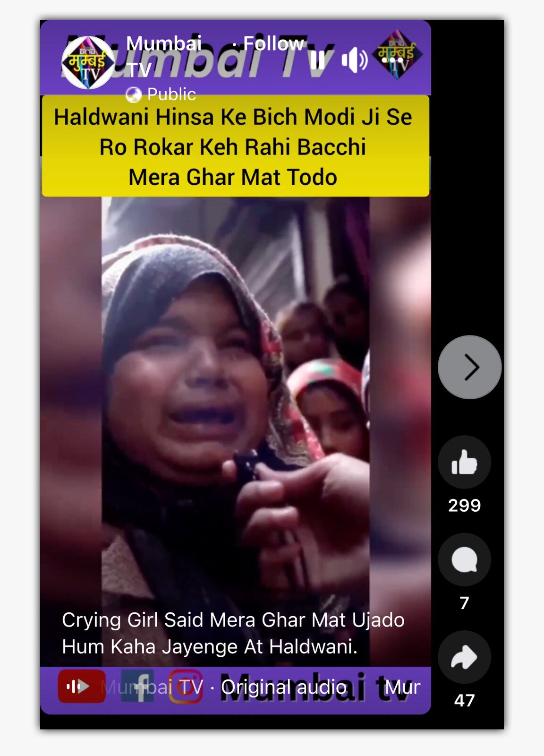Open the original audio waveform icon
Image resolution: width=544 pixels, height=756 pixels.
click(81, 686)
